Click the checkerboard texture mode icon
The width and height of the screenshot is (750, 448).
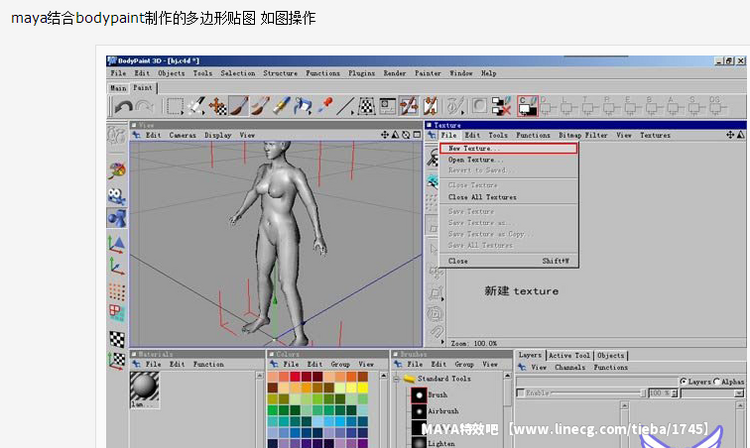click(x=117, y=339)
